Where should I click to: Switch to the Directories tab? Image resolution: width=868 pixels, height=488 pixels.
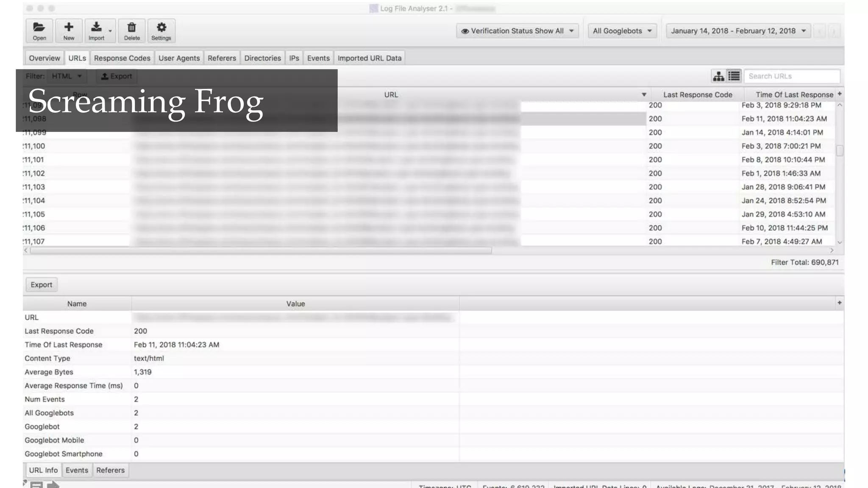point(262,58)
